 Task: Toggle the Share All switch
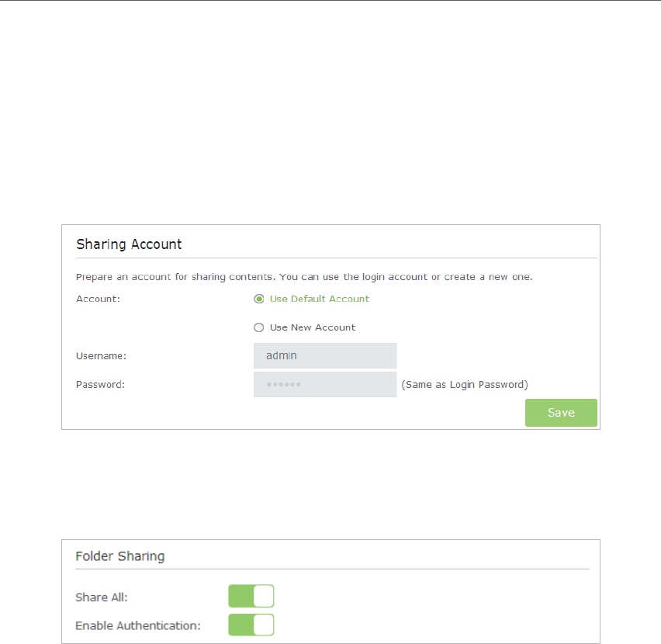[x=251, y=596]
